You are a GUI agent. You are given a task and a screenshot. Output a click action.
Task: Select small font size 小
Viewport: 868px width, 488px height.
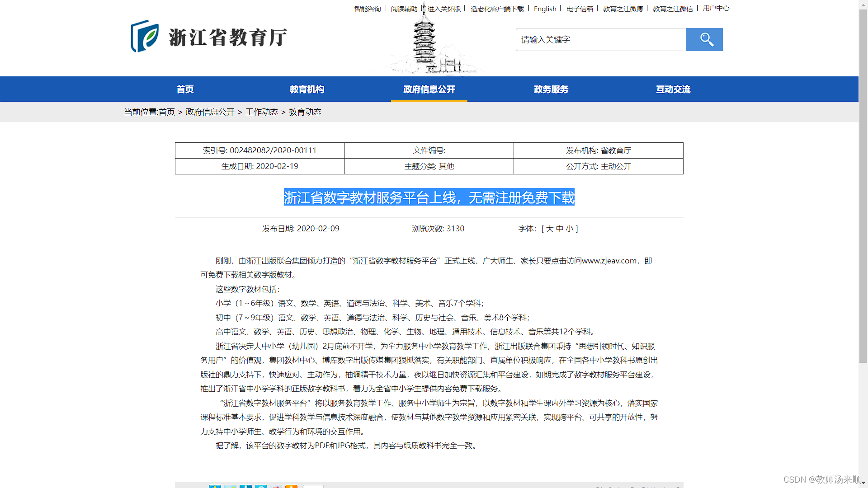[x=570, y=229]
